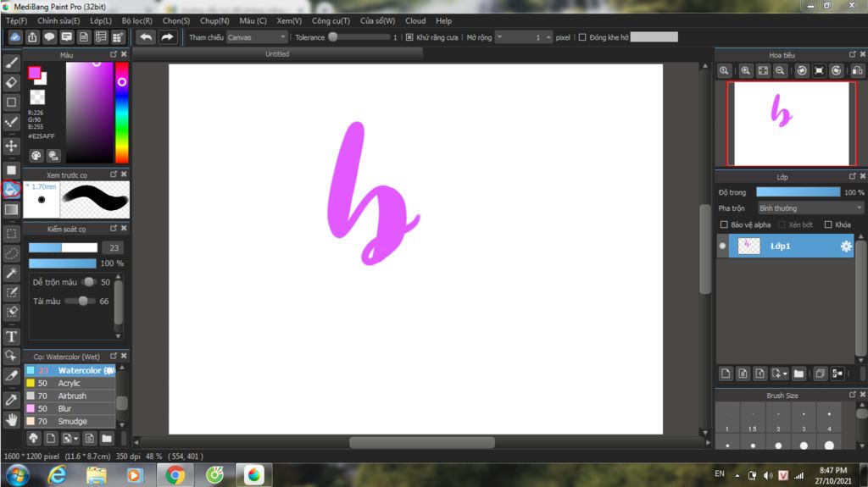Select Watercolor brush in list
Viewport: 868px width, 487px height.
pyautogui.click(x=70, y=370)
